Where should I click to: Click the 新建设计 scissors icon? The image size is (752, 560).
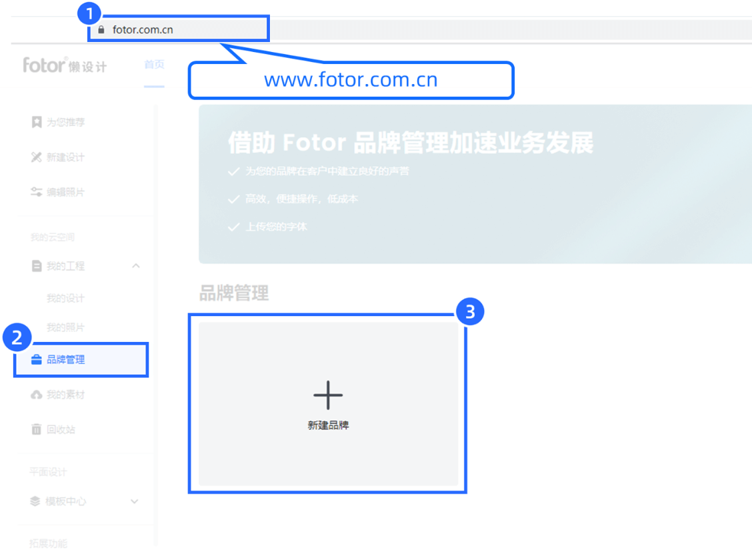(x=37, y=157)
